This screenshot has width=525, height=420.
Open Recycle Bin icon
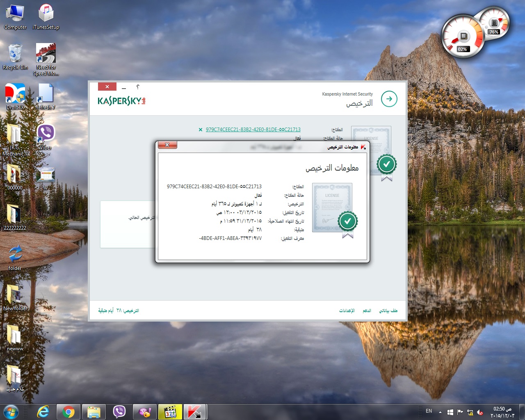pos(15,57)
